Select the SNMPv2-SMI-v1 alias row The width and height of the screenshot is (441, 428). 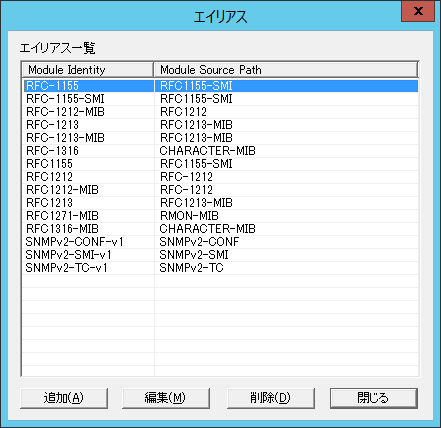[220, 255]
